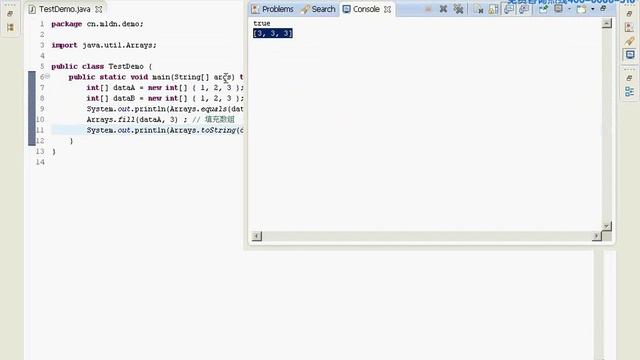Click the Console fast view icon in right trim
The image size is (640, 360).
click(x=630, y=54)
